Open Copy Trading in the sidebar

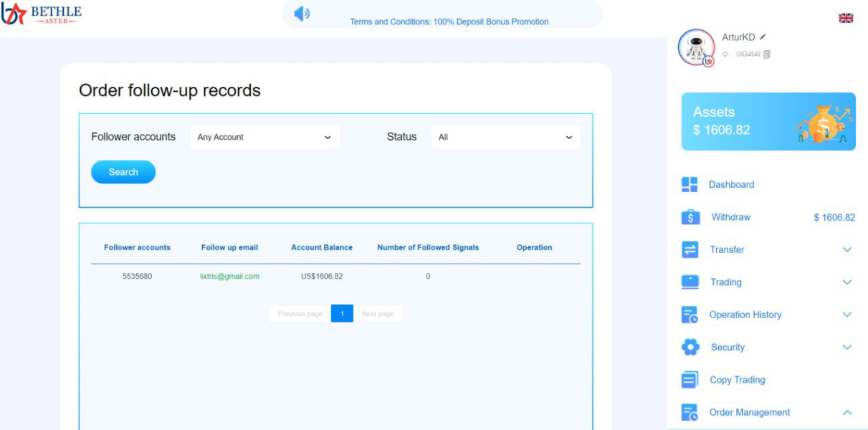click(737, 380)
